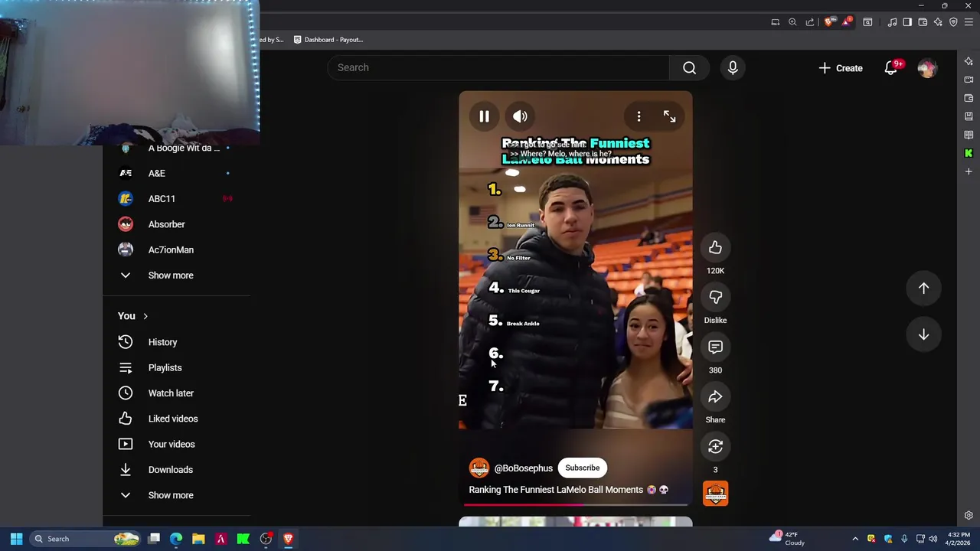Expand the You section chevron
The image size is (980, 551).
145,316
